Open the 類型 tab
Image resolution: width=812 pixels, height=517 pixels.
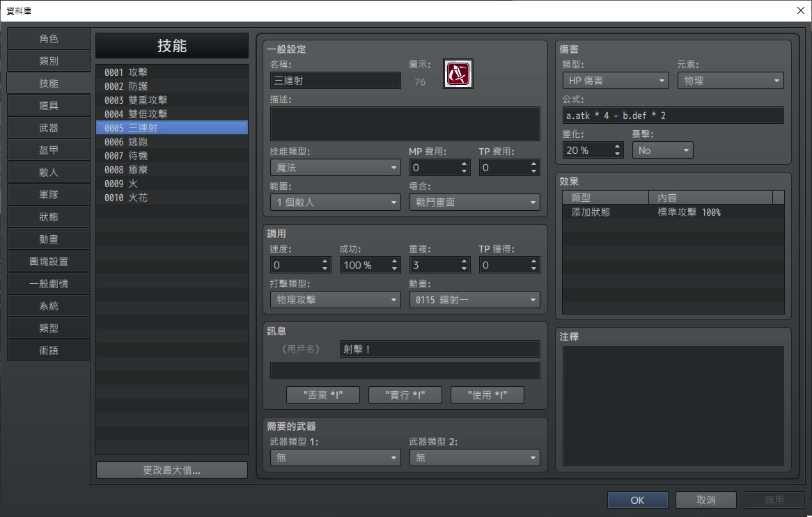click(x=49, y=328)
